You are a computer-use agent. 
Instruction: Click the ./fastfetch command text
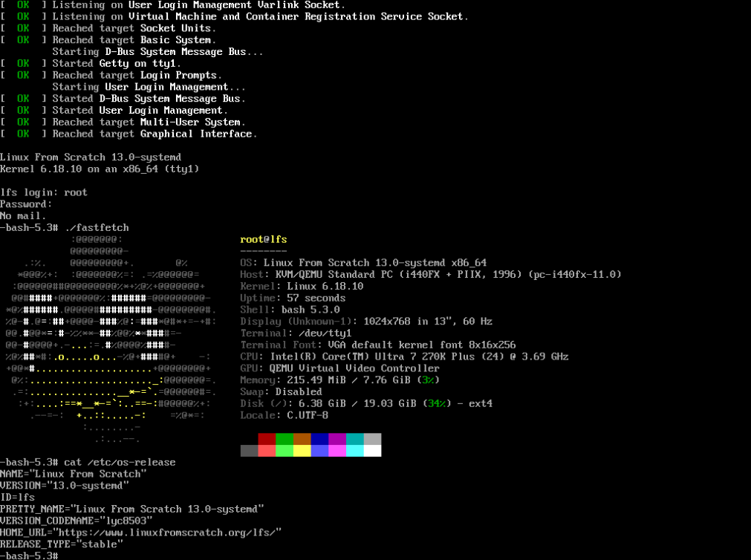pyautogui.click(x=97, y=227)
